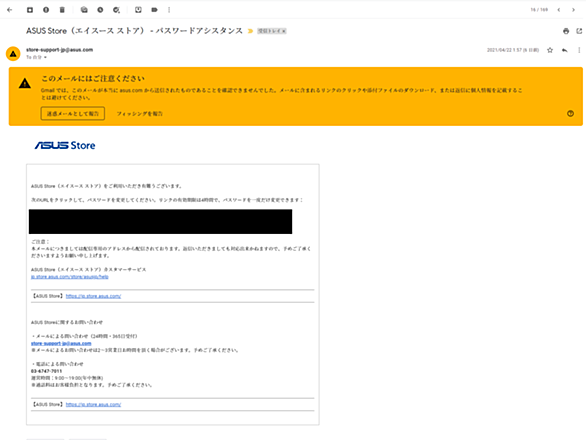
Task: Print the email using the printer icon
Action: [x=566, y=31]
